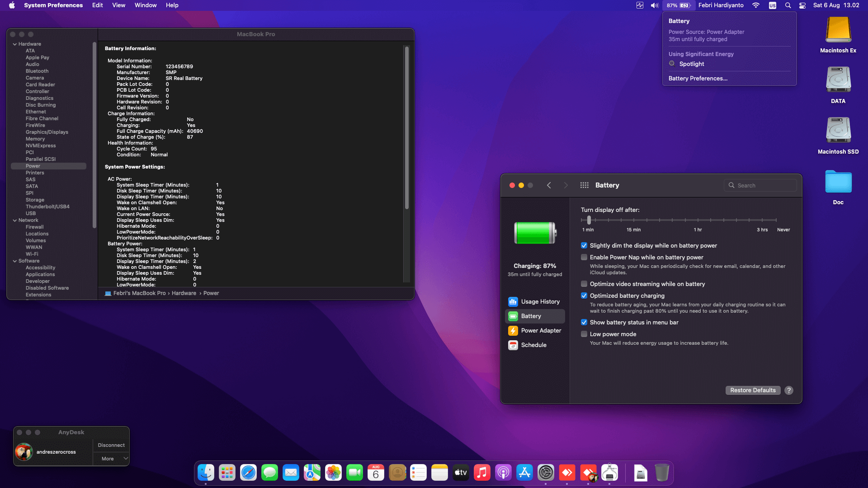Screen dimensions: 868x488
Task: Open Reminders from the Dock
Action: coord(418,473)
